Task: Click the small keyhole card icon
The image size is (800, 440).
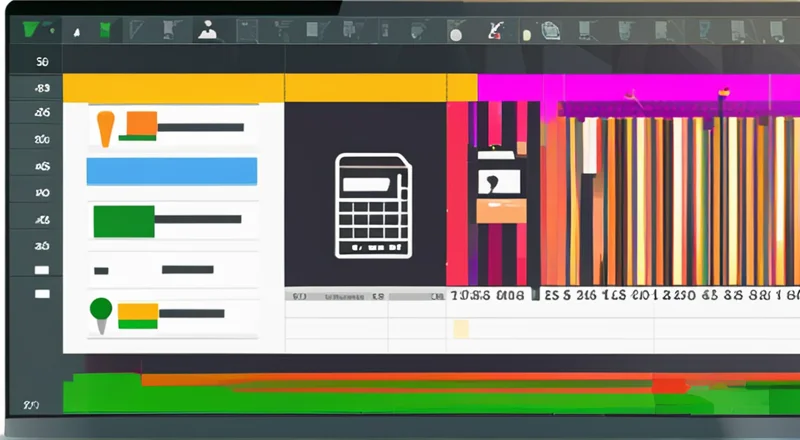Action: pyautogui.click(x=500, y=182)
